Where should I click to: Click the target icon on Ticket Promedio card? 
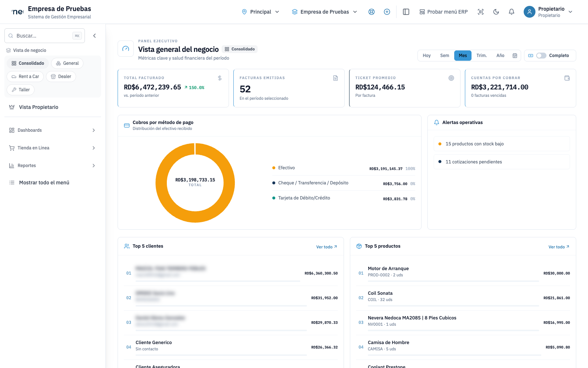(451, 78)
